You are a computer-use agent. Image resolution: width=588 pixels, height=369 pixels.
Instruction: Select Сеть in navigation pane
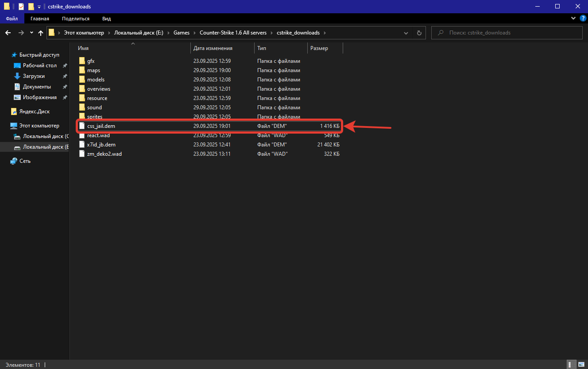point(25,161)
